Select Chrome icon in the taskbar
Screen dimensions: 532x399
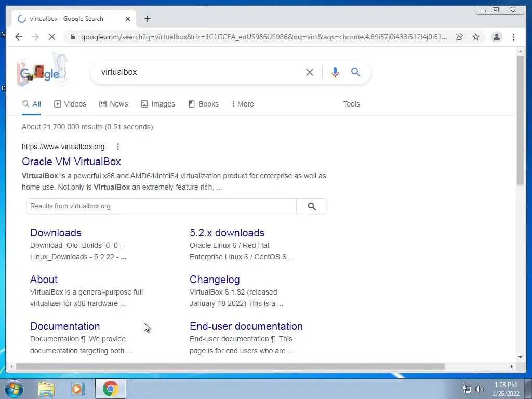[x=110, y=389]
